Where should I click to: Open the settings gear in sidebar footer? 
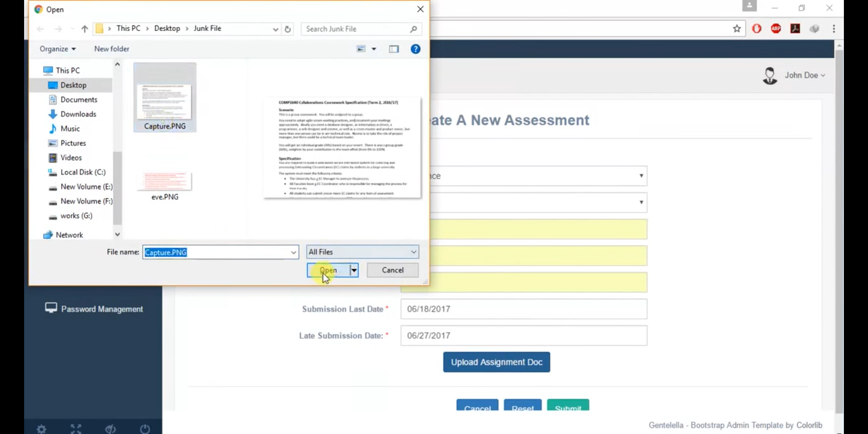[x=41, y=429]
